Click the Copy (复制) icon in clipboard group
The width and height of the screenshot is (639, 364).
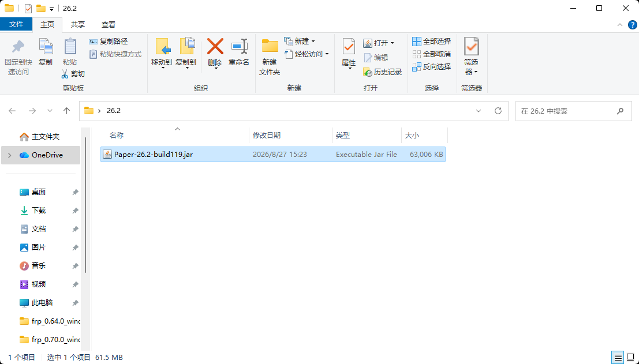point(46,46)
